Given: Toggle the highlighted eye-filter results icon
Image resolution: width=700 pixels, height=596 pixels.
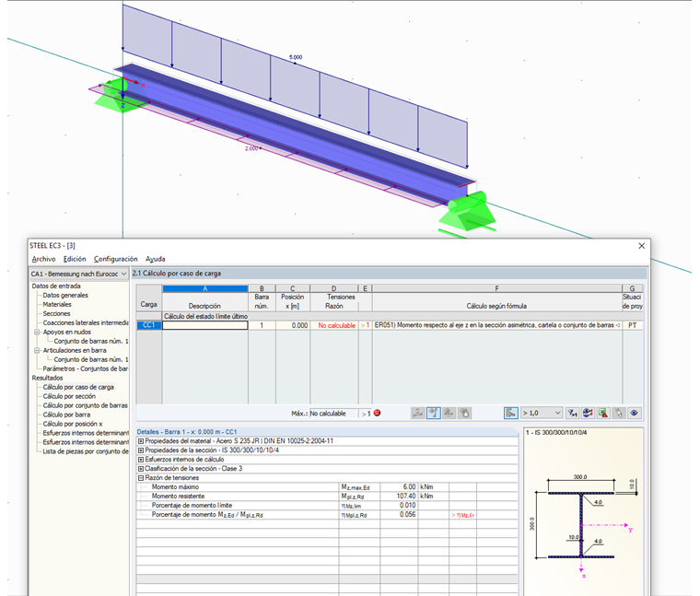Looking at the screenshot, I should coord(434,413).
